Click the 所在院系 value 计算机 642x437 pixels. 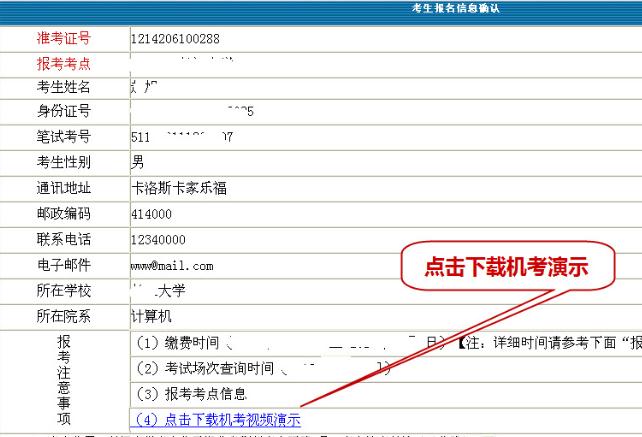[152, 316]
